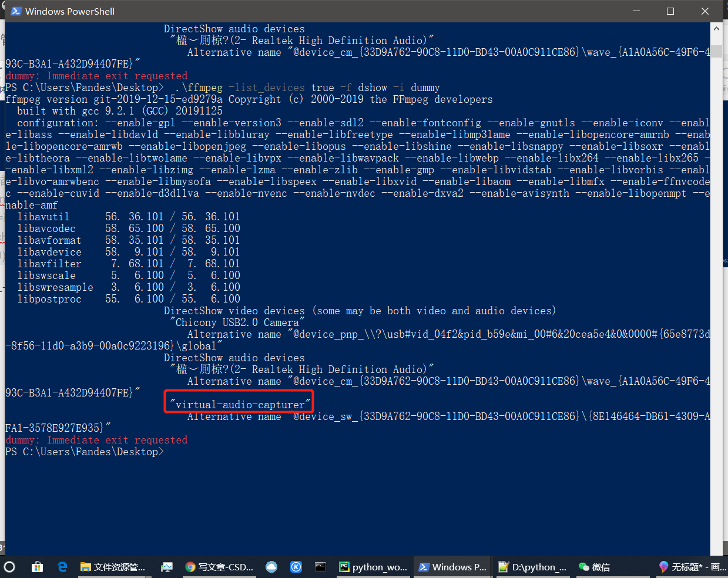
Task: Open the 文件资源管 File Explorer taskbar button
Action: [x=113, y=567]
